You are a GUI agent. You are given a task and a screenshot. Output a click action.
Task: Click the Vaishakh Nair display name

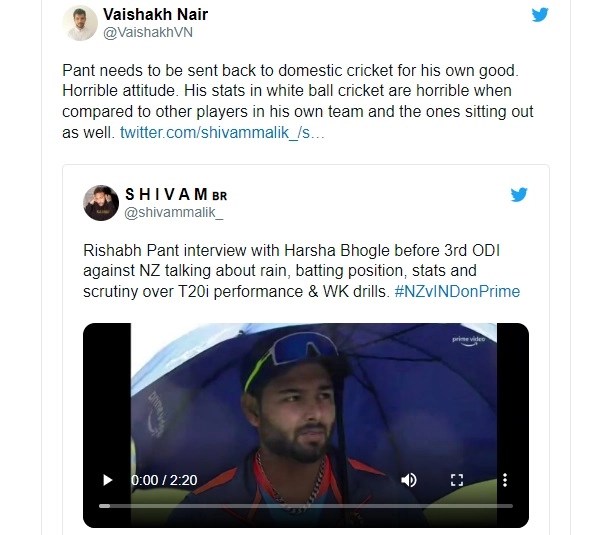pyautogui.click(x=155, y=15)
